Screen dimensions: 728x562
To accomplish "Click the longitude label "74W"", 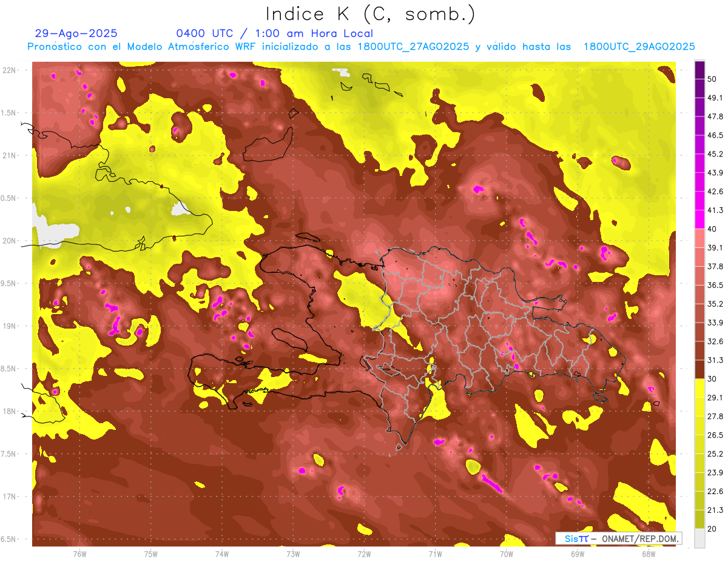I will (221, 554).
